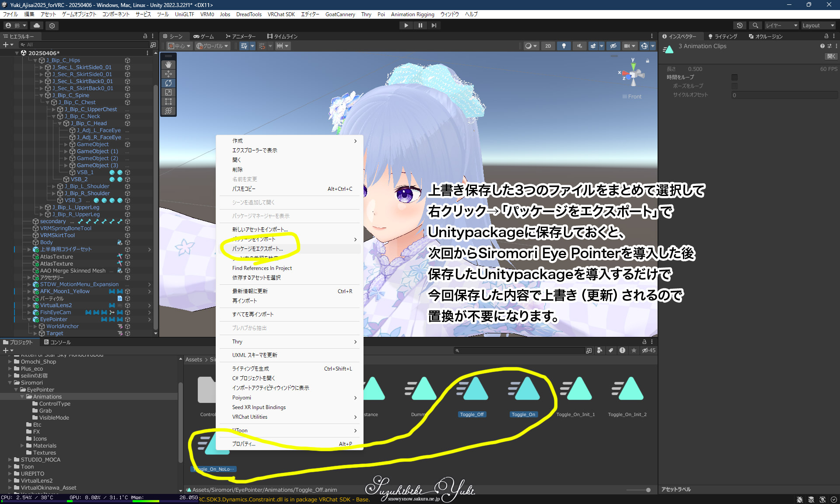The height and width of the screenshot is (504, 840).
Task: Click the auto-generate lighting status icon
Action: point(822,499)
